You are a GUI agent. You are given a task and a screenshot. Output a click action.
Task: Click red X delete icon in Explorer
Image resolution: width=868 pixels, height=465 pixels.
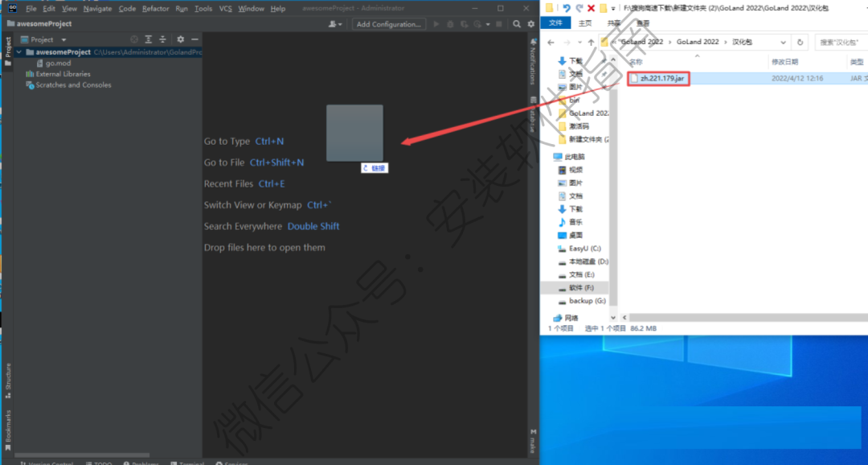[x=592, y=8]
